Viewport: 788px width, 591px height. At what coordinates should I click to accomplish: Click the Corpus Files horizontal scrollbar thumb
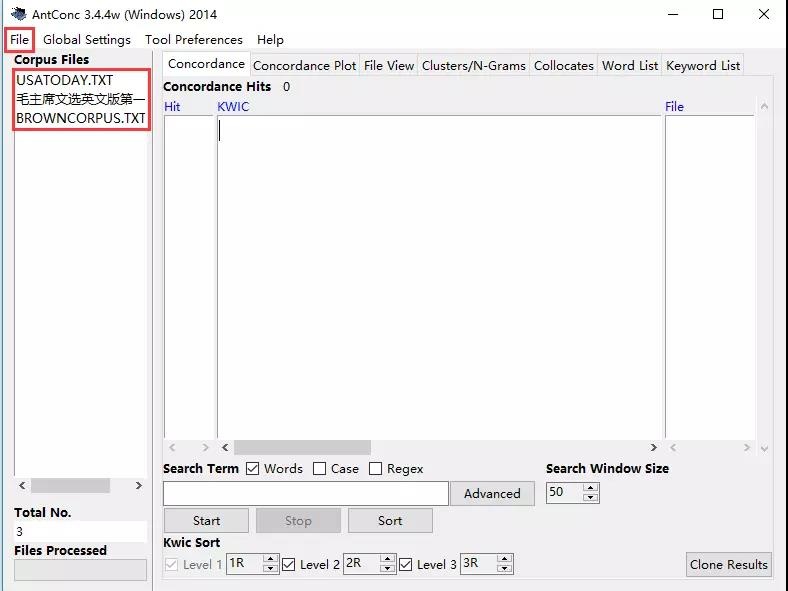coord(70,485)
